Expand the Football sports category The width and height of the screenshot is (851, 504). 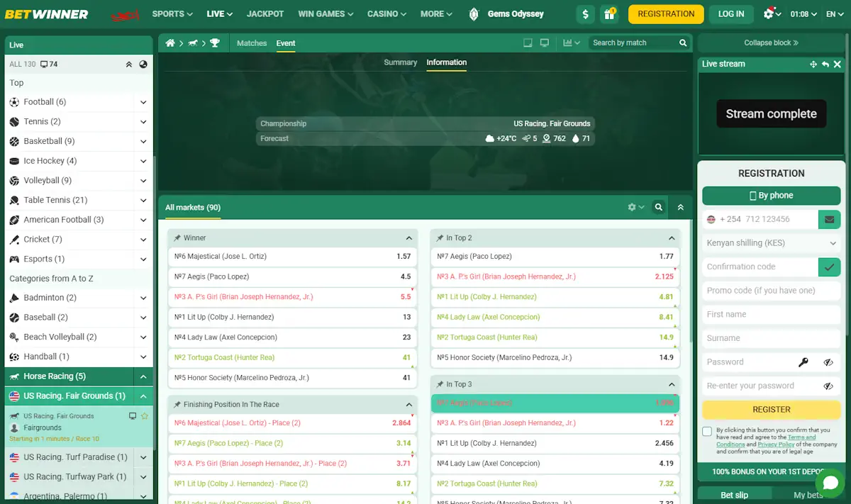[x=143, y=101]
